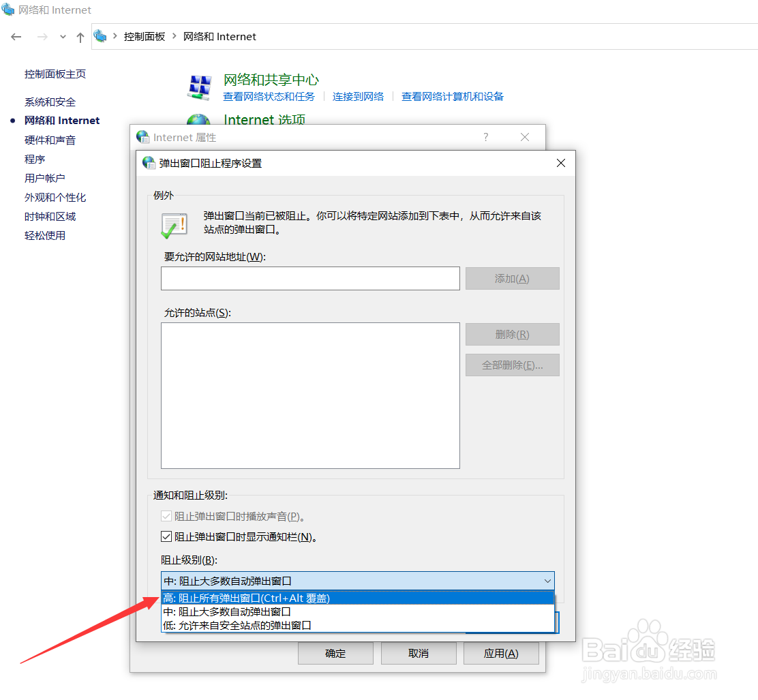Click the Network and Sharing Center icon
The width and height of the screenshot is (758, 700).
200,87
